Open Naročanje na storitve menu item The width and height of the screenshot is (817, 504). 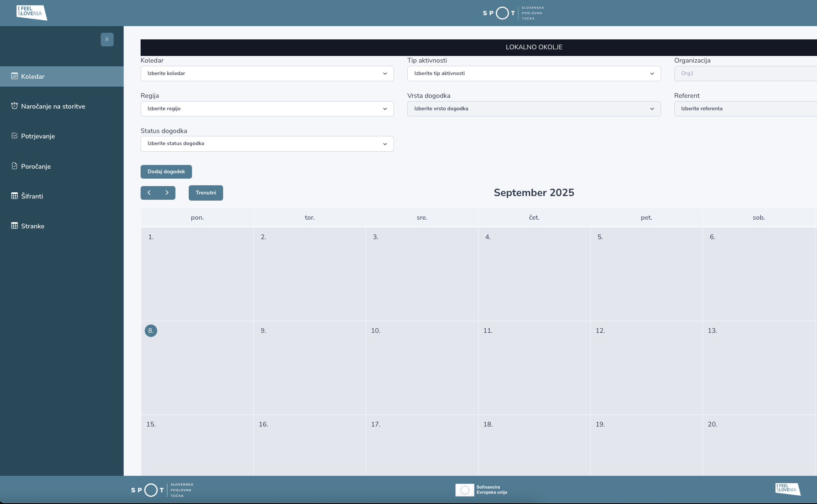coord(53,107)
